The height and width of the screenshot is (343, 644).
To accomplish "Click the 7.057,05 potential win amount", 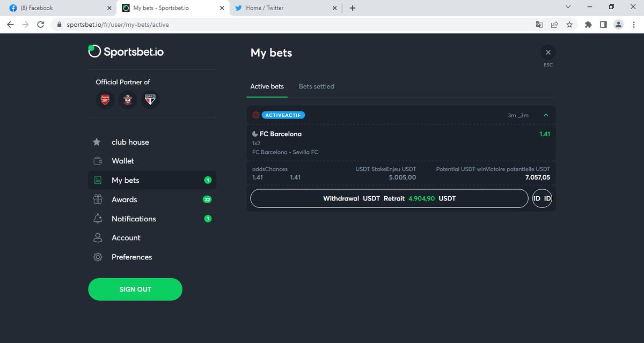I will pyautogui.click(x=538, y=177).
